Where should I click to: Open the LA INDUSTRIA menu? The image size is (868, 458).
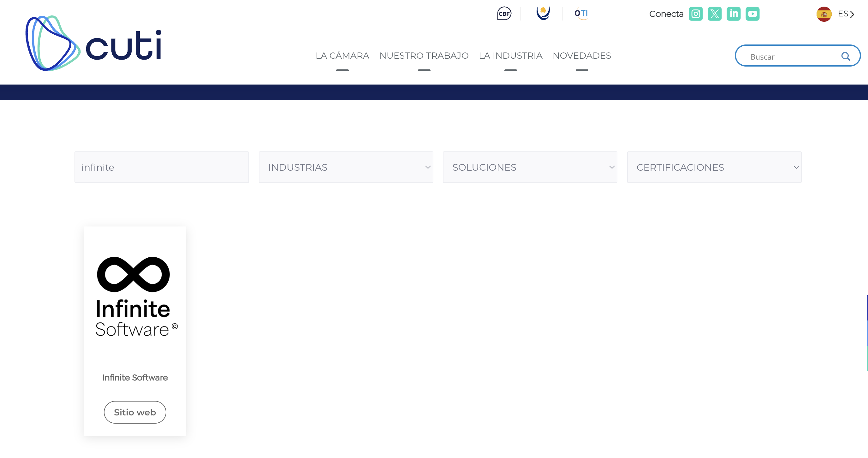tap(510, 56)
